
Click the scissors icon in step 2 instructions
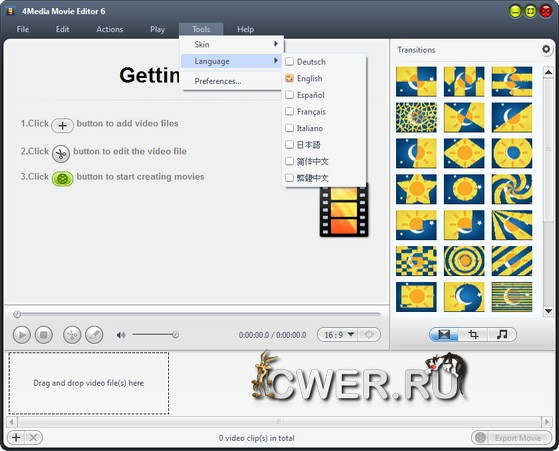click(x=61, y=154)
